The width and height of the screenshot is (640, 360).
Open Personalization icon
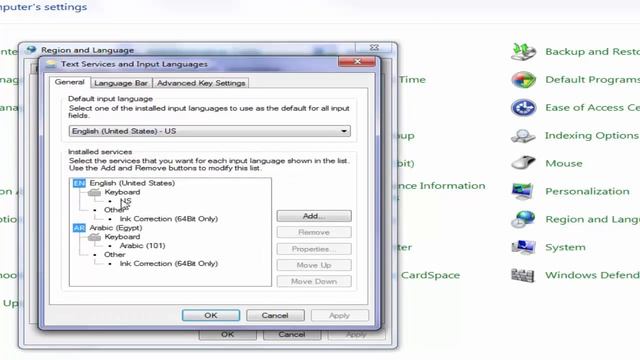tap(523, 191)
